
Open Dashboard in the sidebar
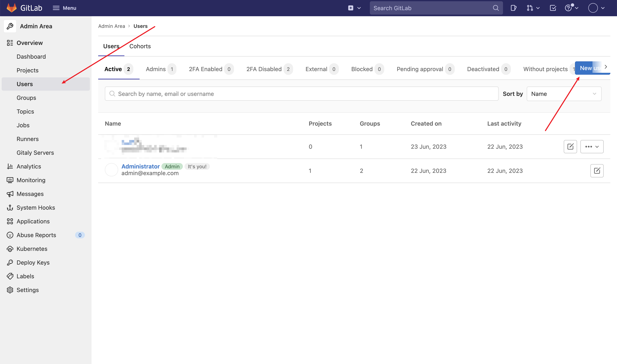coord(31,57)
